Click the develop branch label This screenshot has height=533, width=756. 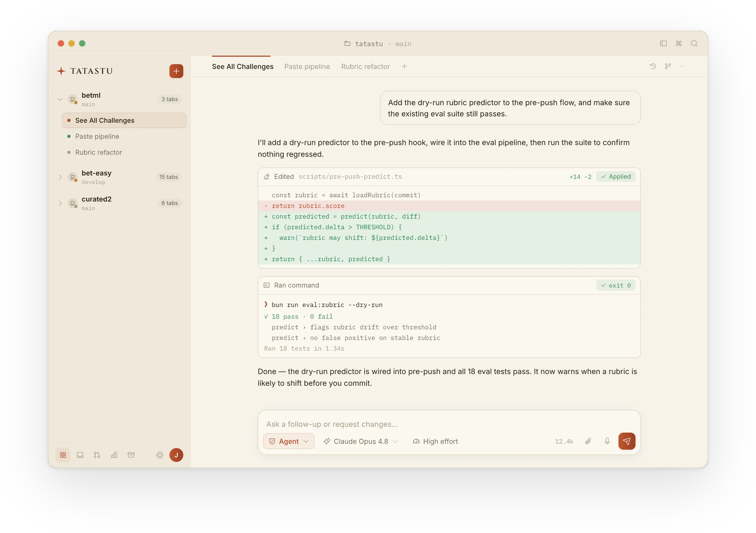93,182
